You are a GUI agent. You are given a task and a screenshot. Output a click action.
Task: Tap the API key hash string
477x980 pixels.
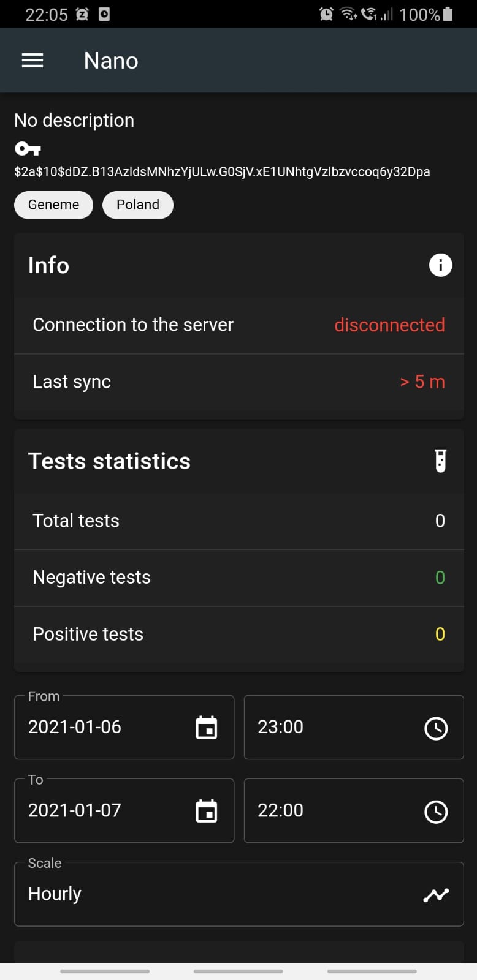tap(222, 171)
